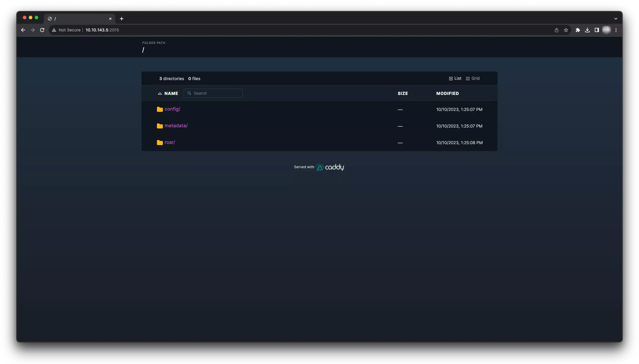This screenshot has height=364, width=639.
Task: Click the '3 directories' count text
Action: 171,79
